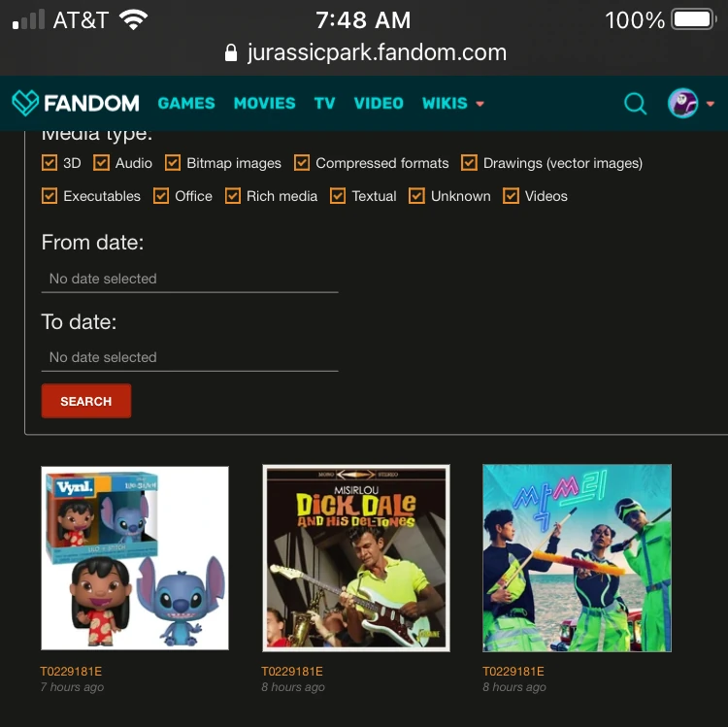Viewport: 728px width, 727px height.
Task: Open the user avatar profile icon
Action: [682, 103]
